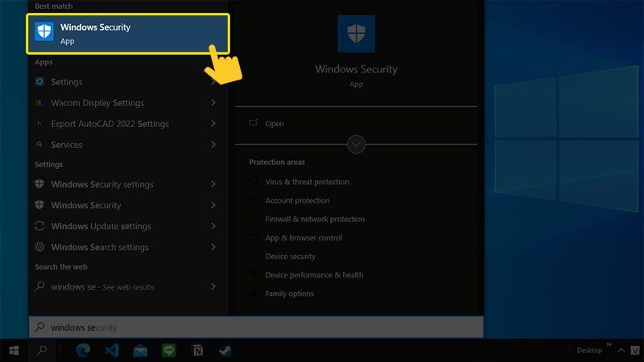Click the Windows Start button
This screenshot has width=644, height=362.
(14, 351)
